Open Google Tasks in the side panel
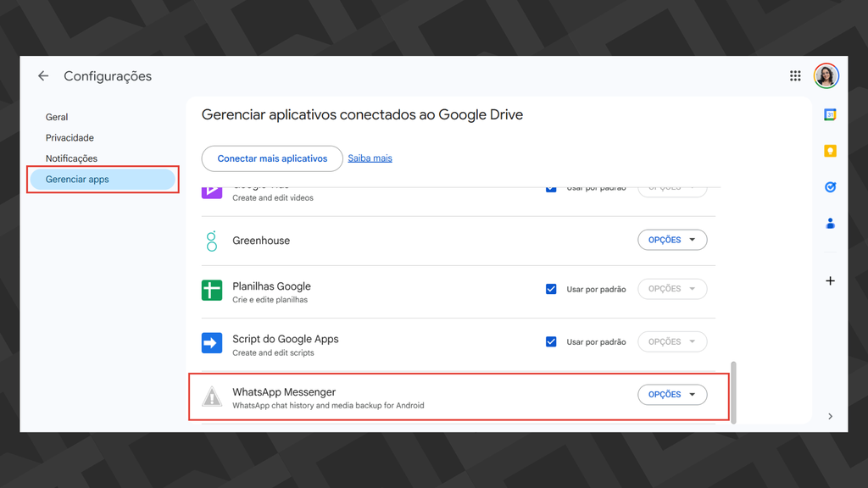The image size is (868, 488). pos(830,187)
